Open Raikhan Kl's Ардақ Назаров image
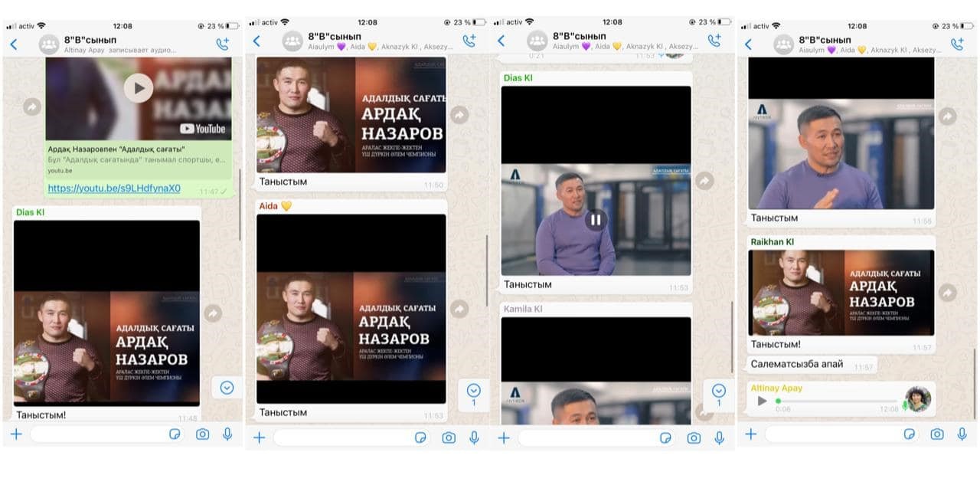 tap(841, 293)
